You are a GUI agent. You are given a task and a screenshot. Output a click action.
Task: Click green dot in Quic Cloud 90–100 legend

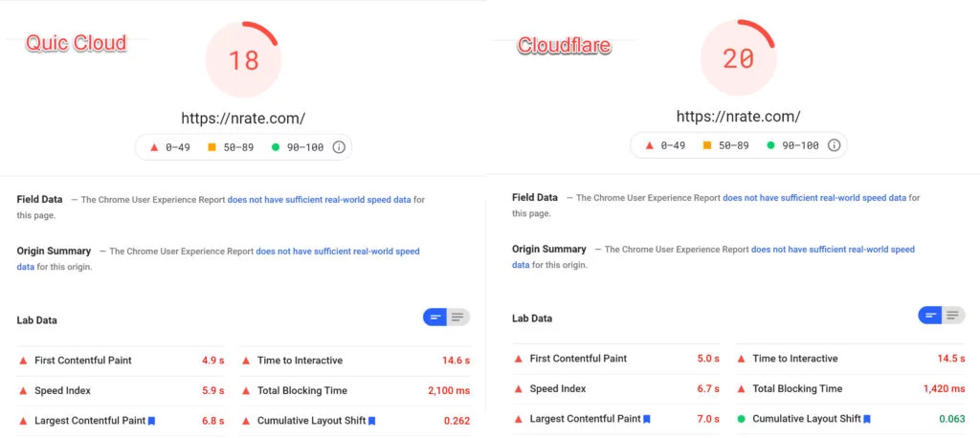pos(275,147)
